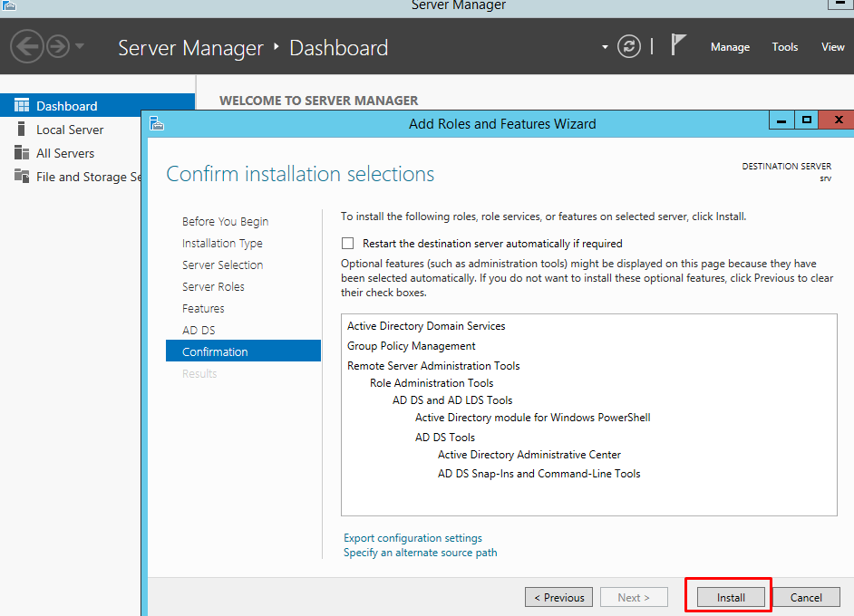Image resolution: width=854 pixels, height=616 pixels.
Task: Go to Server Selection step
Action: coord(222,265)
